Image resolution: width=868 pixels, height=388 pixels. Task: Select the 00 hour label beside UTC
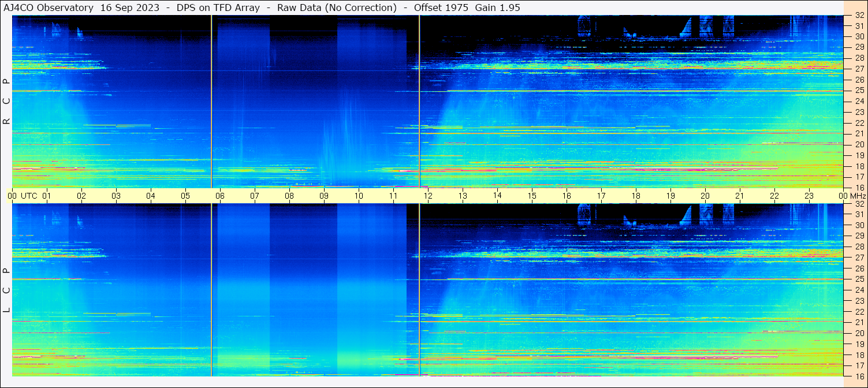pos(12,196)
